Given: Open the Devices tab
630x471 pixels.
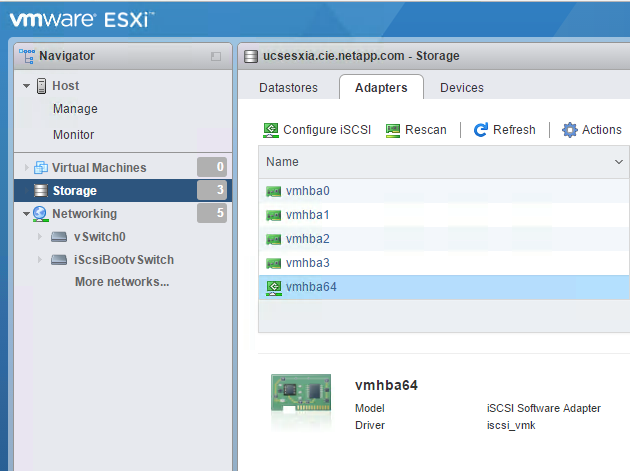Looking at the screenshot, I should point(462,88).
